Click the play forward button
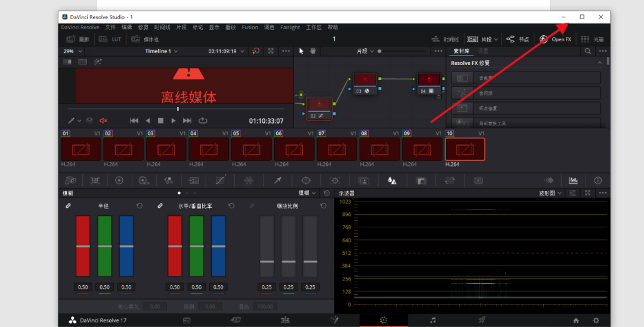The height and width of the screenshot is (327, 644). 174,121
